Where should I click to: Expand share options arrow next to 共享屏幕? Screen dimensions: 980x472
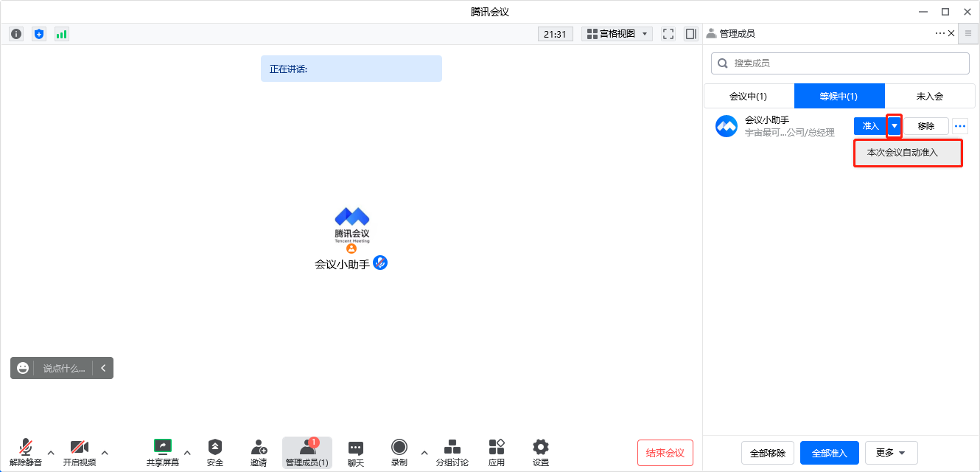click(x=187, y=452)
